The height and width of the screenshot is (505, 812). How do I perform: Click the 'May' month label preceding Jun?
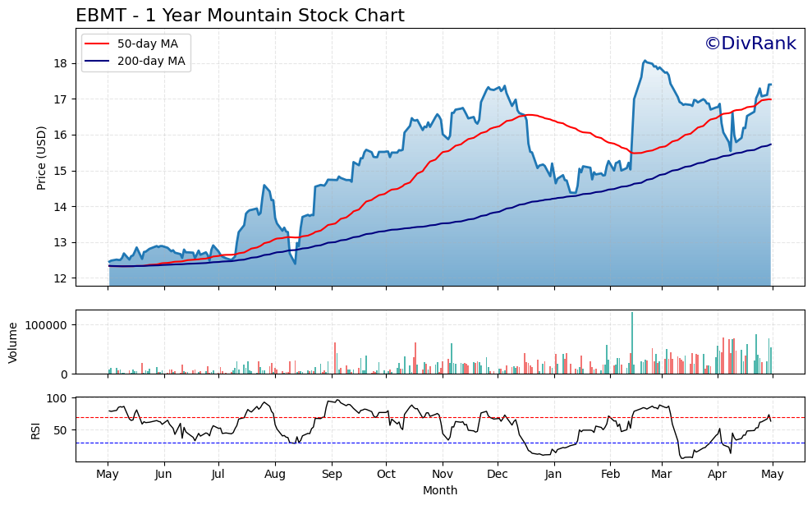pos(108,474)
